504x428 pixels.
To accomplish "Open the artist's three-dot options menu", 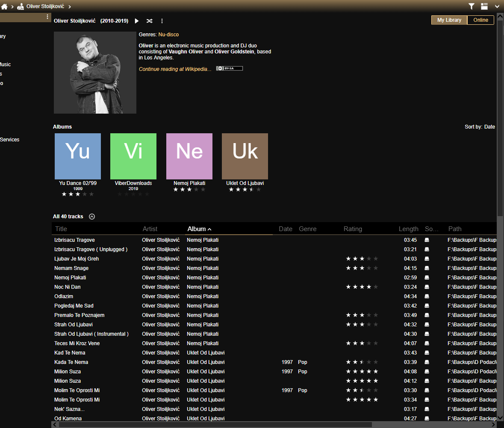I will tap(162, 21).
